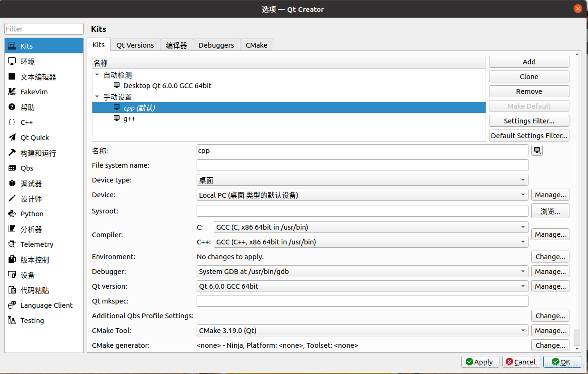The width and height of the screenshot is (588, 374).
Task: Open the Device Local PC dropdown
Action: coord(362,195)
